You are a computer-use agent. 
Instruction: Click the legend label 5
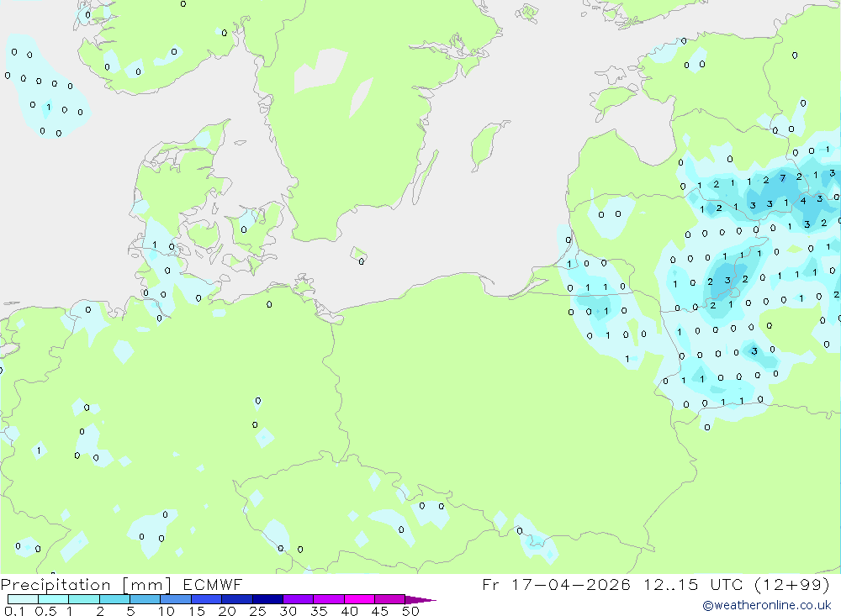tap(130, 611)
